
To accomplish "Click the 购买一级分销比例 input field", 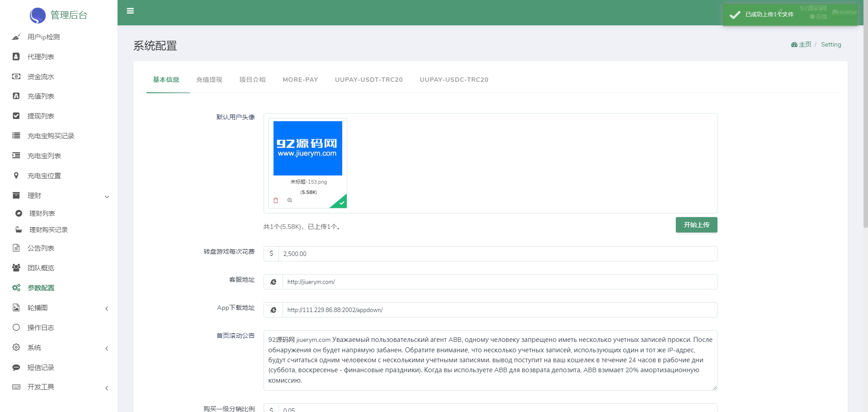I will [498, 408].
